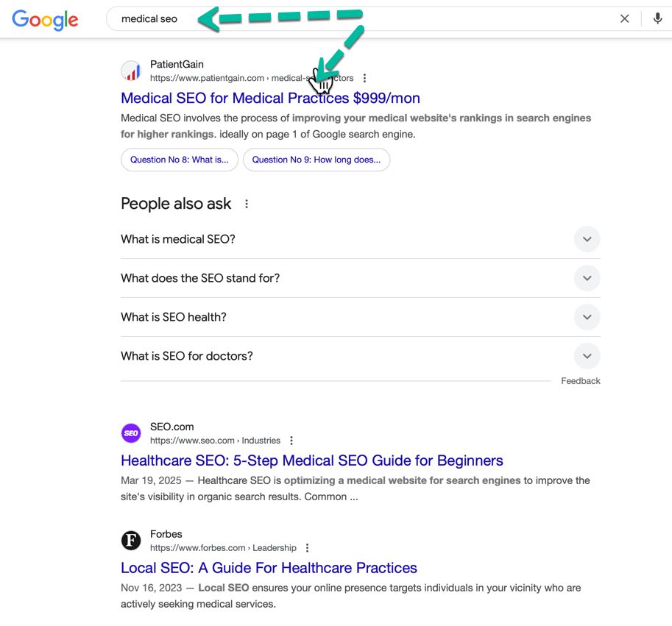Open the three-dot menu for the PatientGain result
The image size is (672, 626).
(364, 78)
